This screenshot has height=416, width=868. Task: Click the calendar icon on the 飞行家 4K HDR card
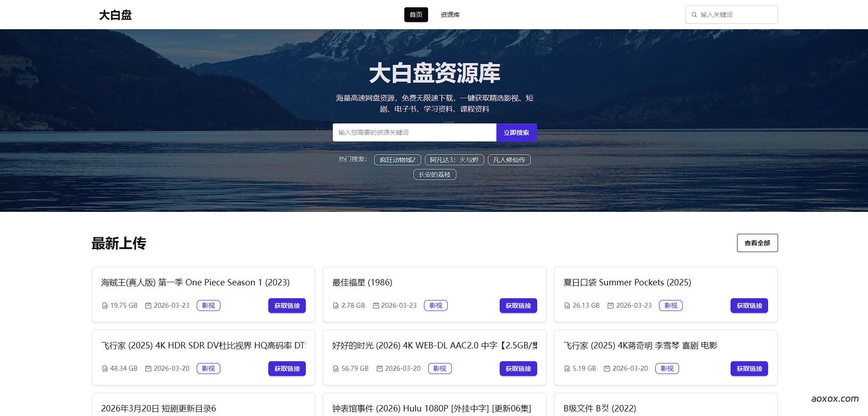148,368
